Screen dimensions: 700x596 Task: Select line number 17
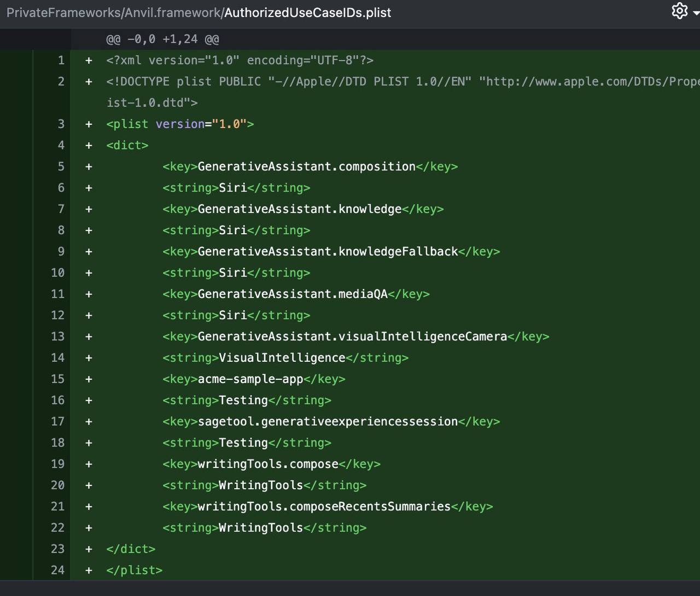point(57,421)
